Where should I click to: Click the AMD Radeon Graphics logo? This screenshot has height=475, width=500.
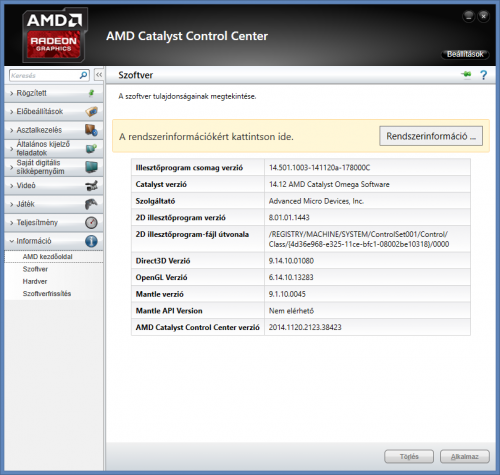coord(54,35)
